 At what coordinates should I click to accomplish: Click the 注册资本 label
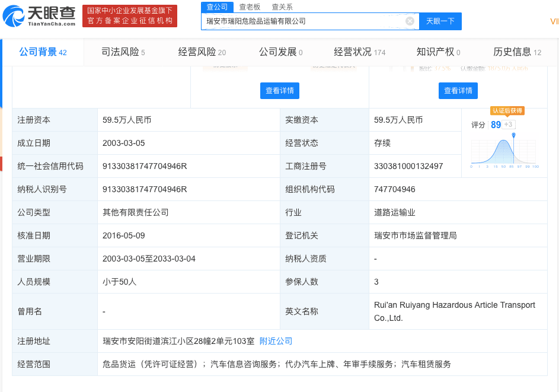pyautogui.click(x=34, y=120)
